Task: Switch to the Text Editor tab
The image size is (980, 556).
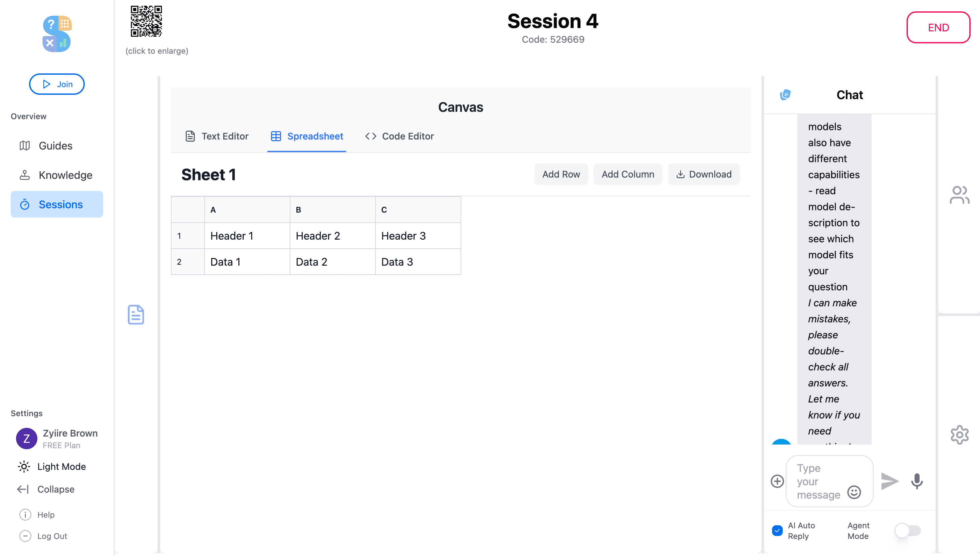Action: click(x=217, y=136)
